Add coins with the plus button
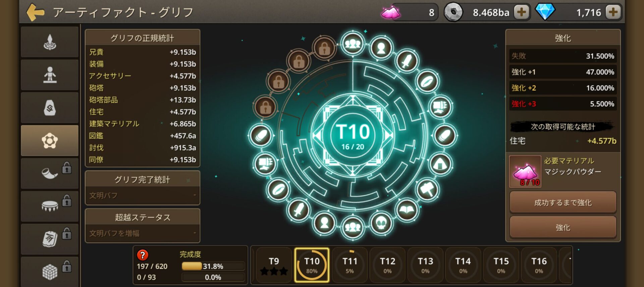The image size is (644, 287). coord(522,12)
